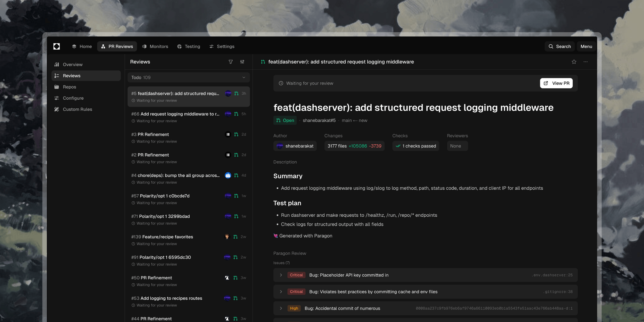Open the Search tool in the navbar

559,46
